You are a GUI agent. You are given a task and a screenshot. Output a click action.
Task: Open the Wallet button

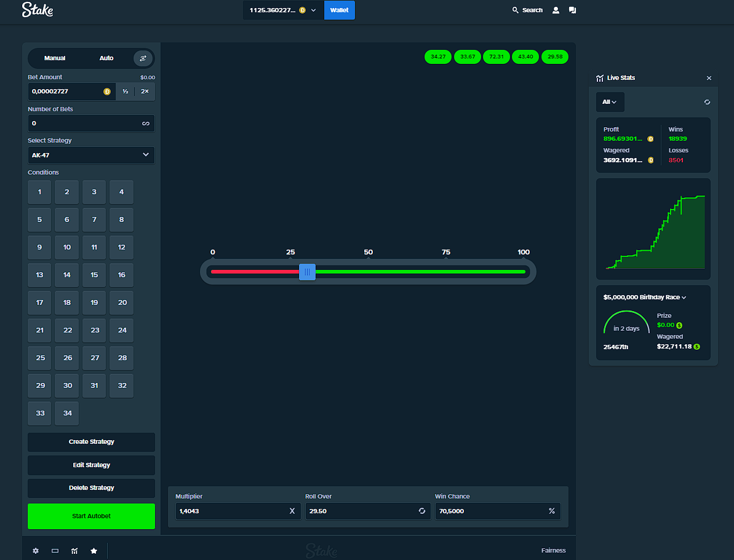[340, 10]
